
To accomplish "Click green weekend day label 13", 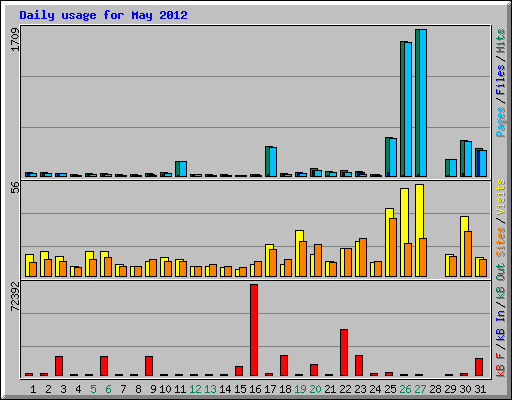I will (210, 389).
